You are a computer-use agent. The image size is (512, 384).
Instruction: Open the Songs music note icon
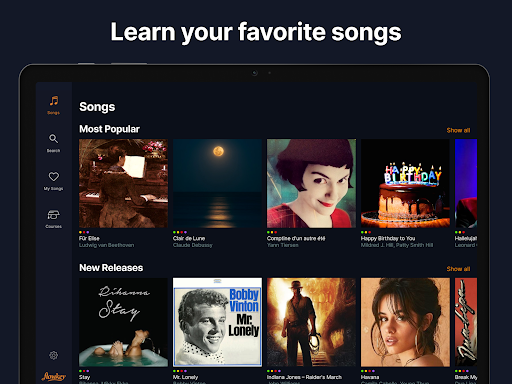pos(54,101)
